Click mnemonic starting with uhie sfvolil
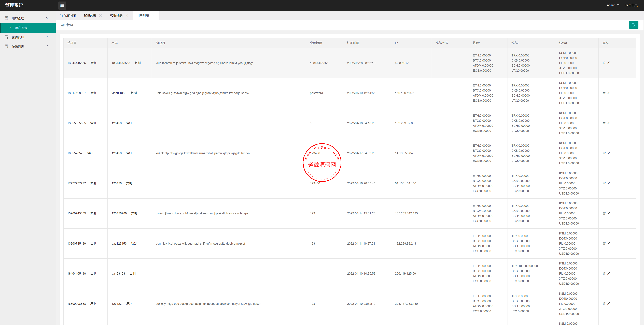 point(202,93)
